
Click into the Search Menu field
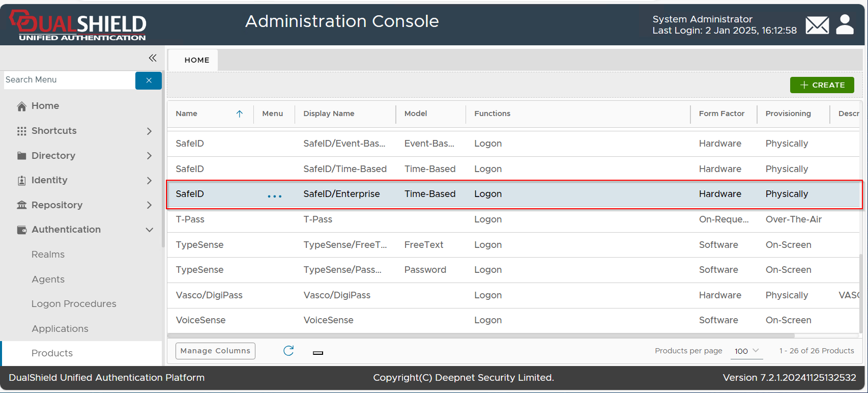(69, 80)
